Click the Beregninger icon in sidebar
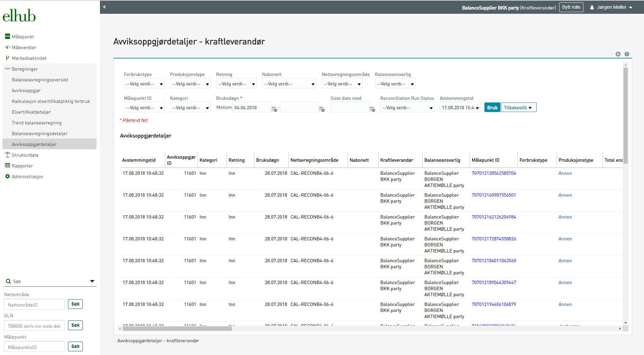 pyautogui.click(x=7, y=69)
